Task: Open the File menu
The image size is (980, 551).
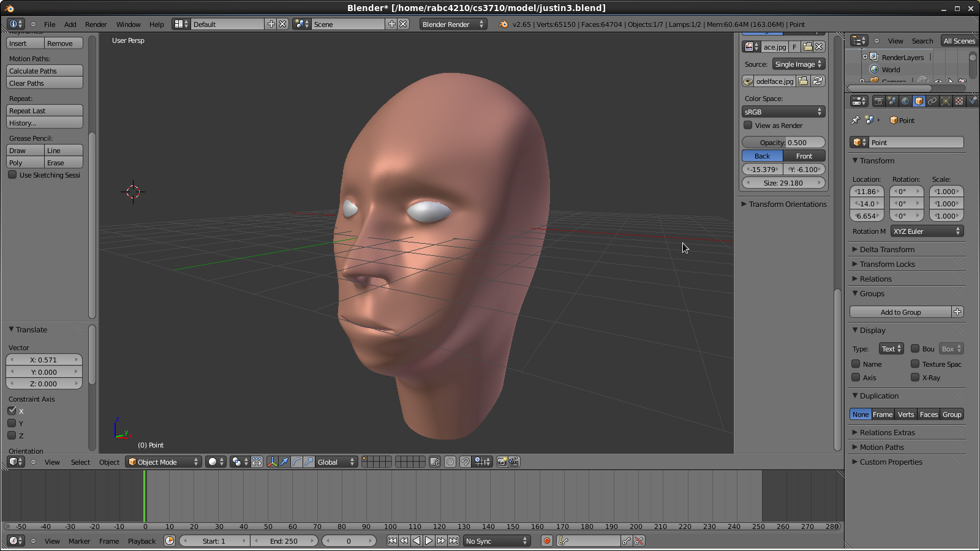Action: [x=50, y=24]
